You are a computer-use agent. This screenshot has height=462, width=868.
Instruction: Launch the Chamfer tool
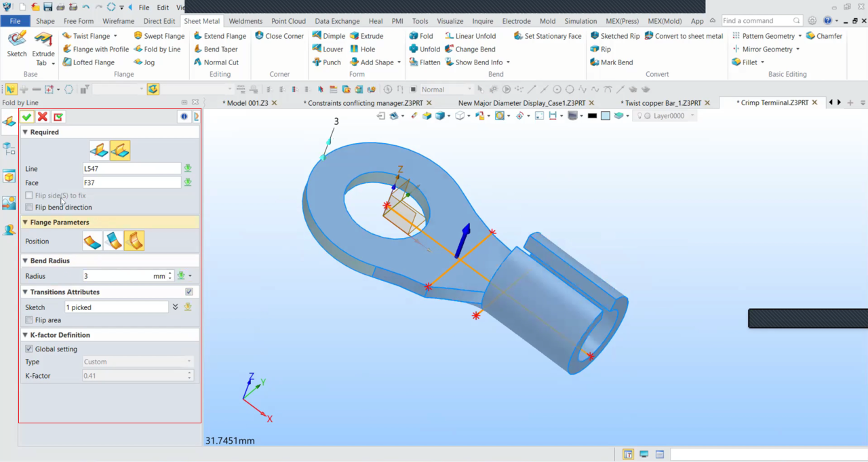(x=824, y=36)
